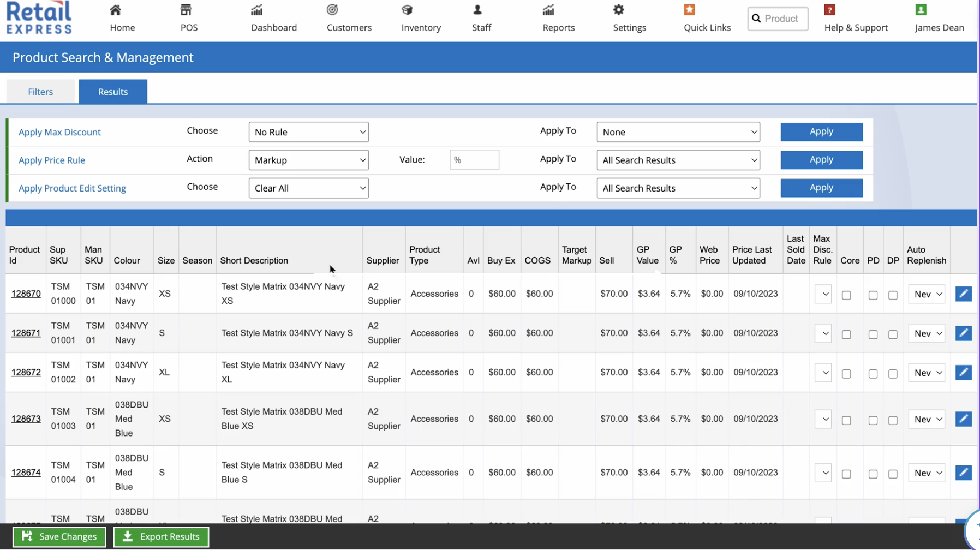Switch to the Results tab

tap(113, 92)
